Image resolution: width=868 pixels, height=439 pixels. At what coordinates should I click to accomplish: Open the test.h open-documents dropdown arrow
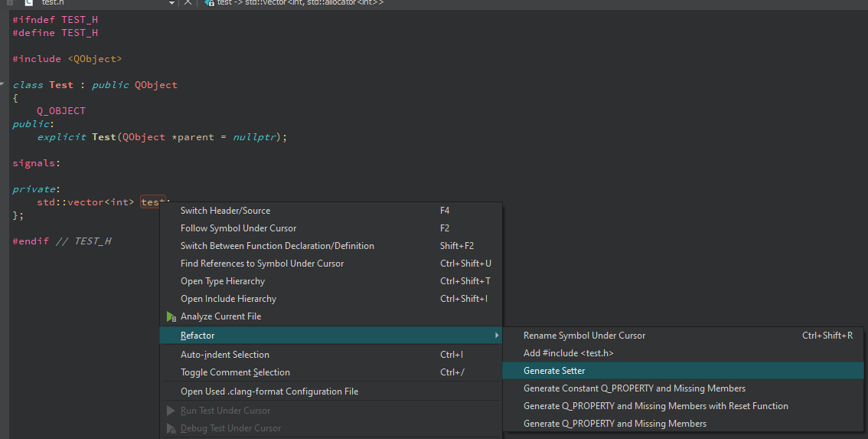click(x=171, y=3)
